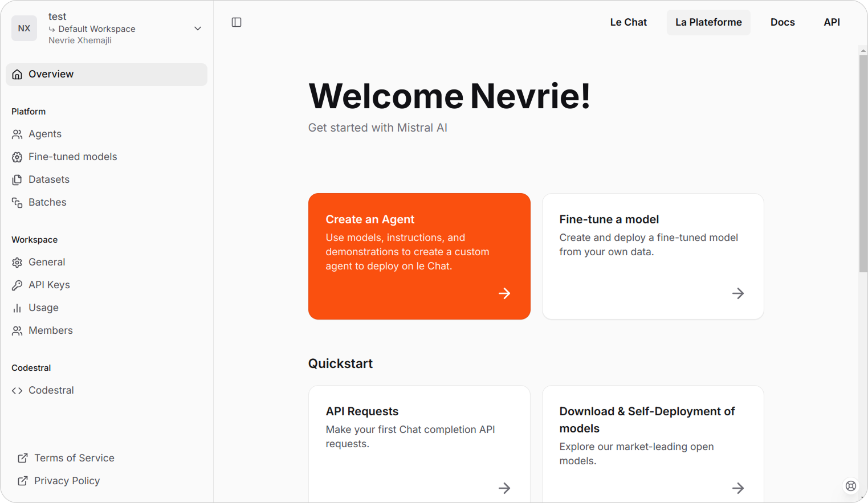Click the Batches icon
Viewport: 868px width, 503px height.
tap(17, 203)
